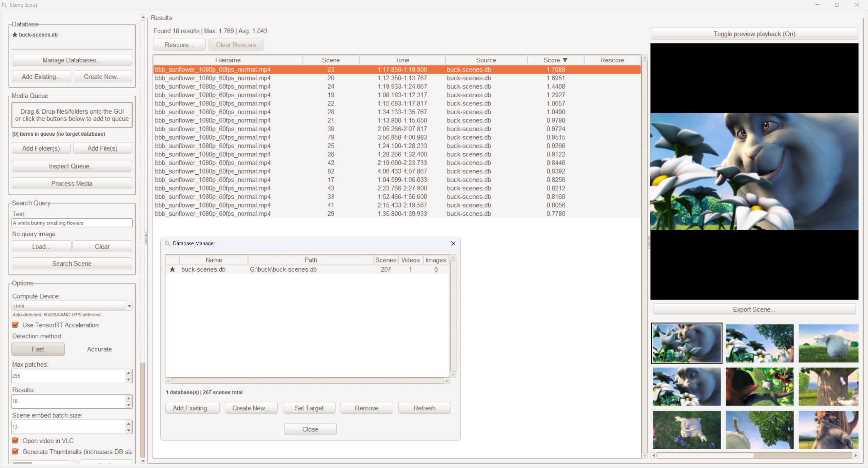Click the drag and drop files area
Viewport: 868px width, 468px height.
[x=72, y=115]
